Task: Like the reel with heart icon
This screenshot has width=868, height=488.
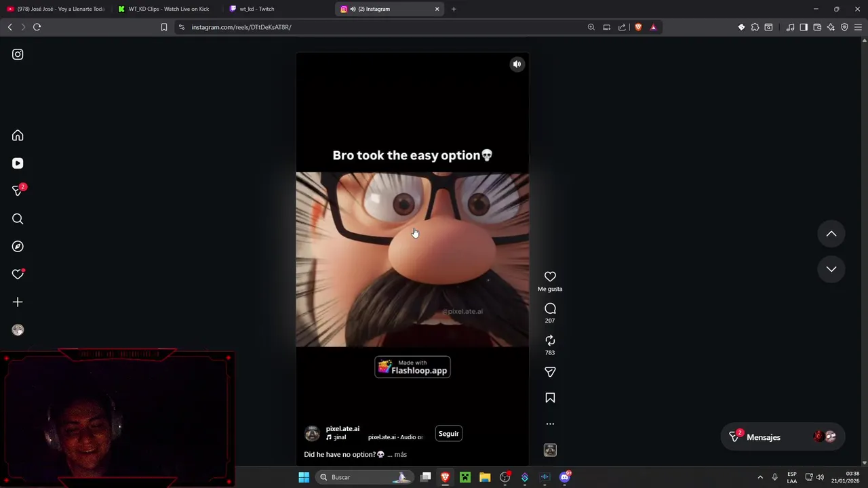Action: tap(550, 277)
